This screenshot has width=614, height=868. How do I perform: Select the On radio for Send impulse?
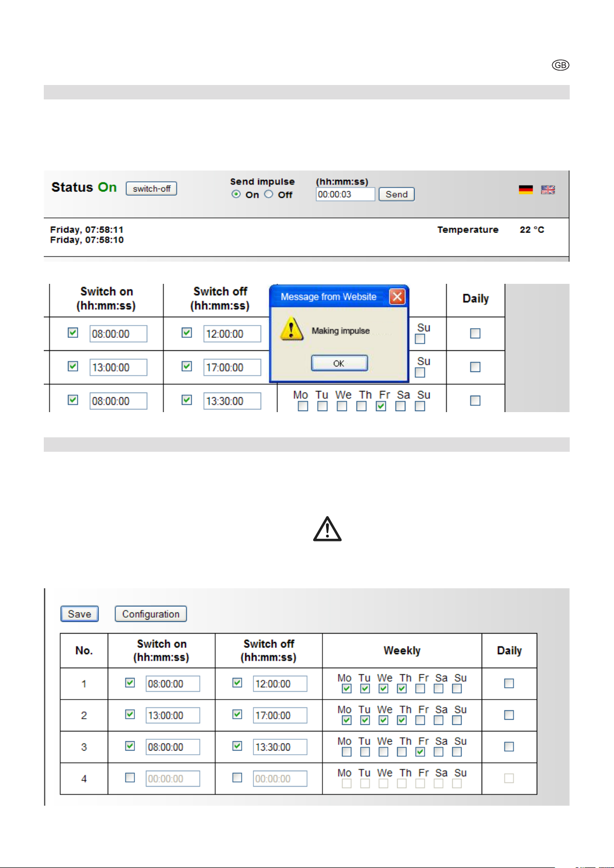pos(236,194)
